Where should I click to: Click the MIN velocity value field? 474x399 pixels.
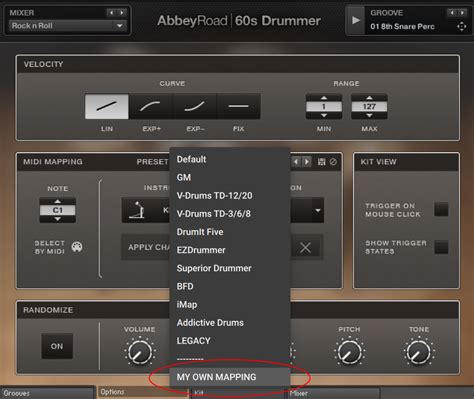(324, 107)
